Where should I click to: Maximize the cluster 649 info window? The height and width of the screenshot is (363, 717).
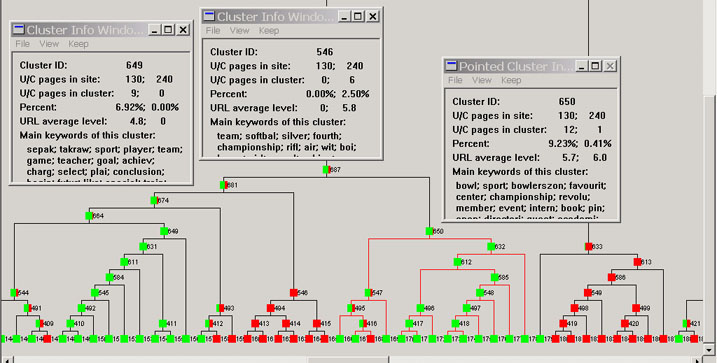point(168,30)
